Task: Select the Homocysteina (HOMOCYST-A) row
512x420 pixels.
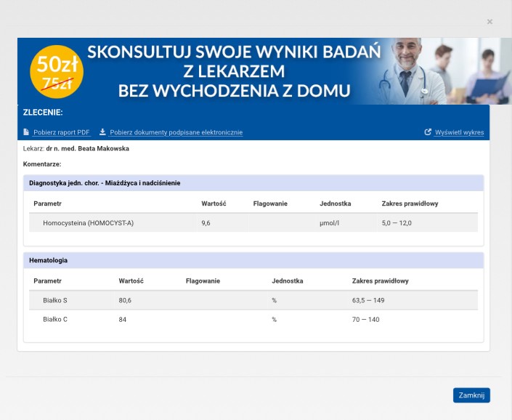Action: (253, 223)
